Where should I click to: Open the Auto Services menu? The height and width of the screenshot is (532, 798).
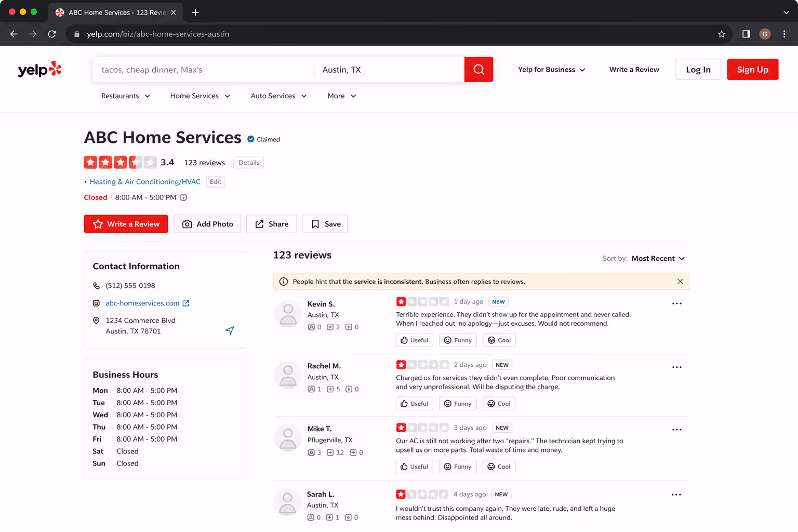[278, 96]
